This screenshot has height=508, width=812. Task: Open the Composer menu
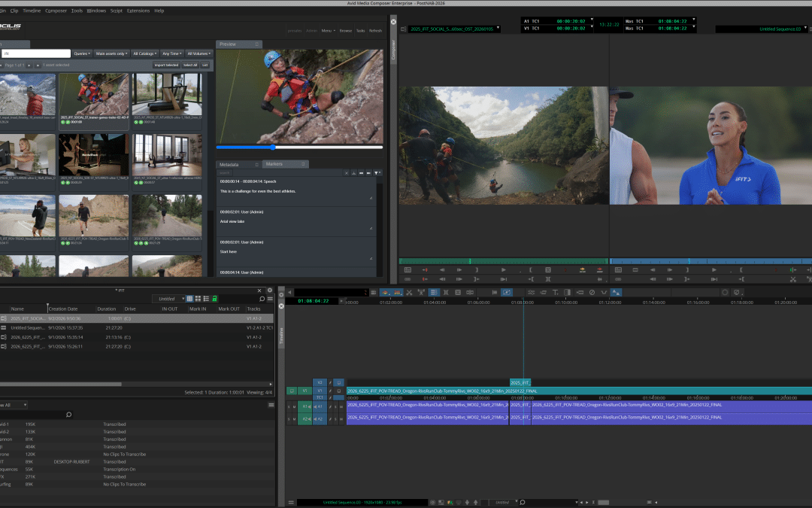56,11
